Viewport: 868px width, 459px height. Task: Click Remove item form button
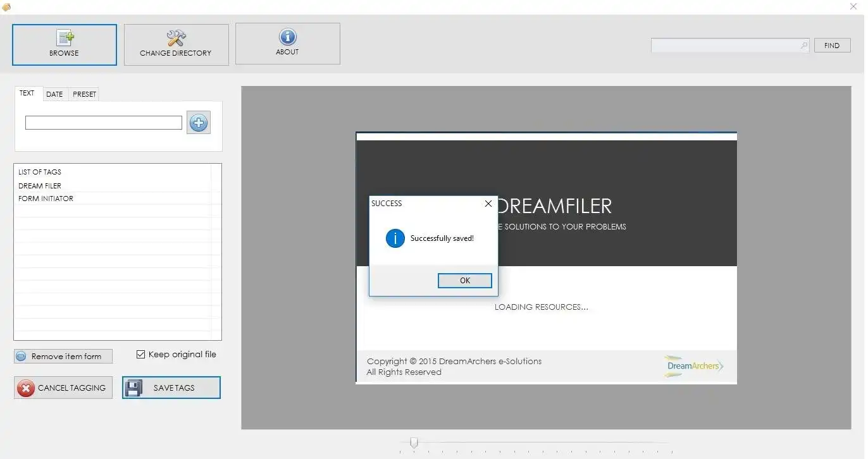[x=63, y=357]
